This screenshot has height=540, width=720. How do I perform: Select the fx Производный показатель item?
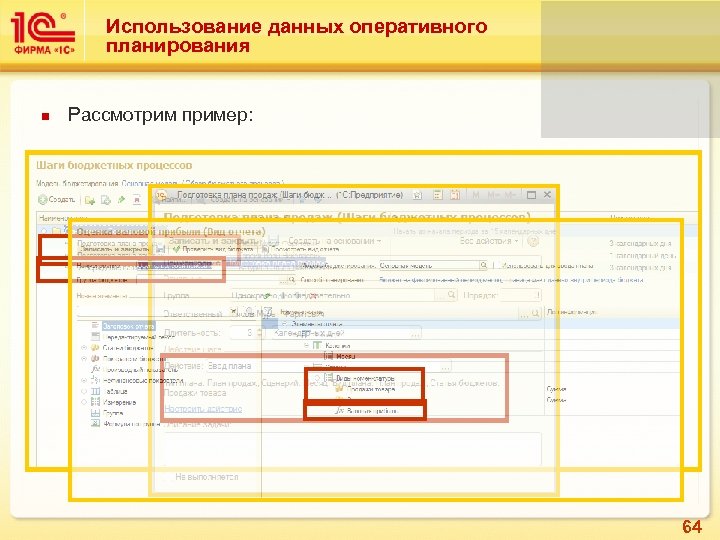point(134,369)
